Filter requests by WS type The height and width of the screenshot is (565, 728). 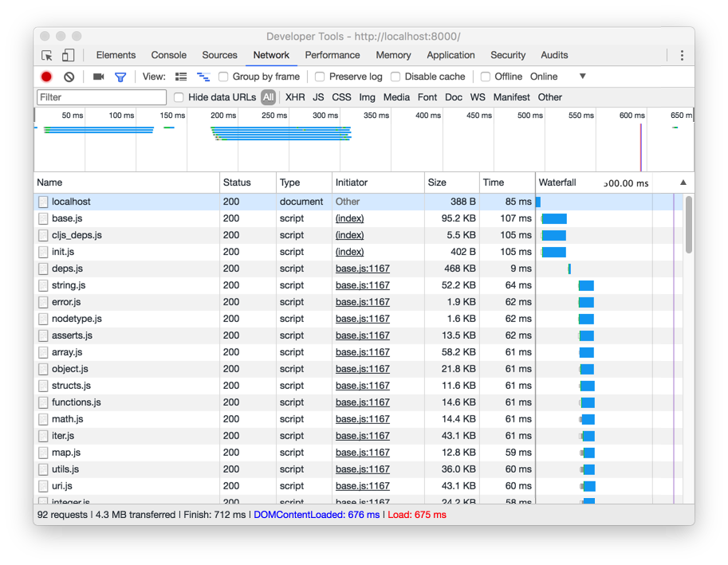[x=478, y=97]
